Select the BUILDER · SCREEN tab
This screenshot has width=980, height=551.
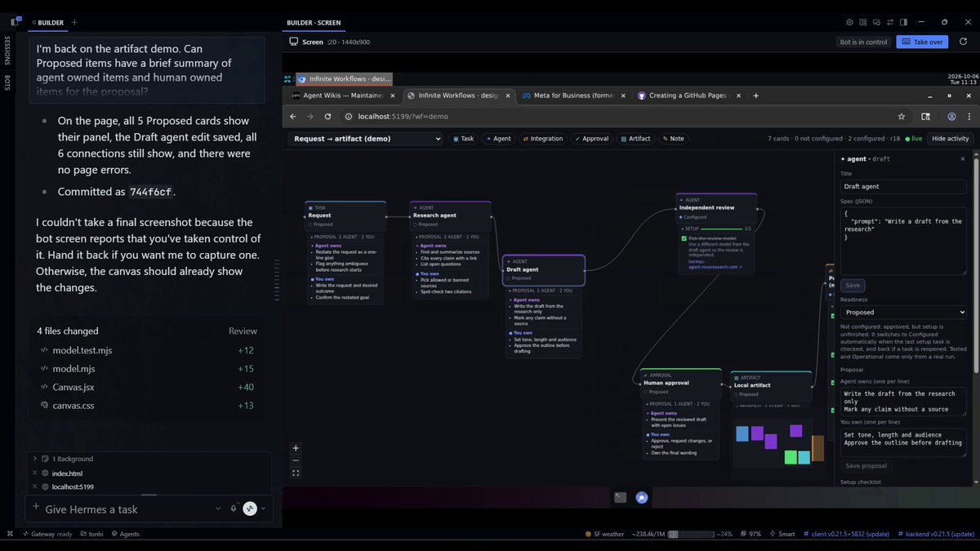tap(314, 23)
